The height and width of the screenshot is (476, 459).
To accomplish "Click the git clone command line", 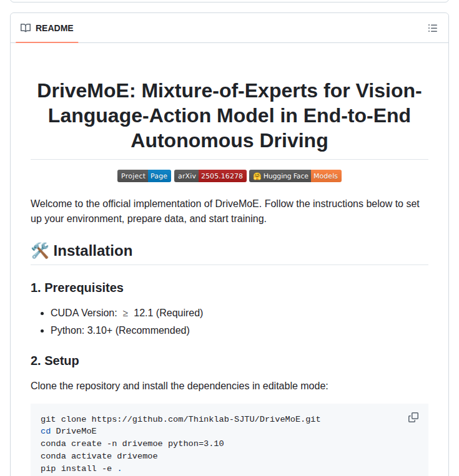I will point(180,419).
